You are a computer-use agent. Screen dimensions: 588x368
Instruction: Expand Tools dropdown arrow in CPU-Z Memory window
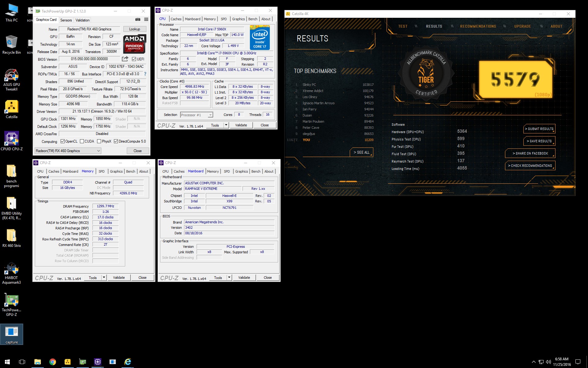[x=104, y=278]
